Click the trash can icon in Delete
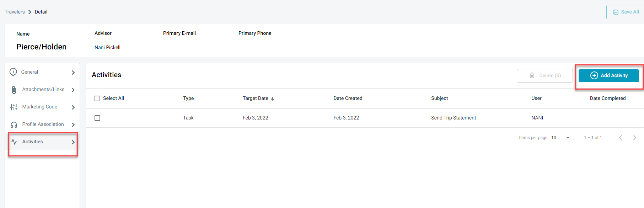 point(532,75)
